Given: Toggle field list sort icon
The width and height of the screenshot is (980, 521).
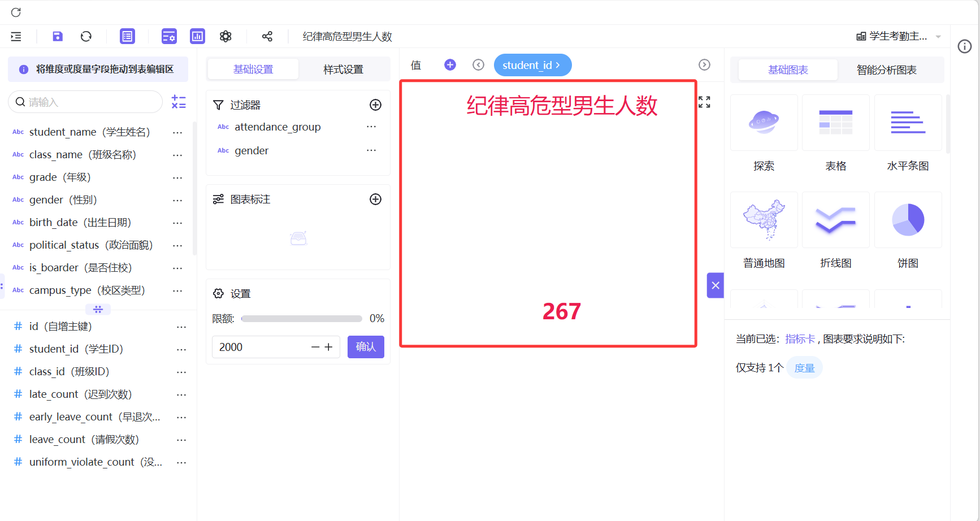Looking at the screenshot, I should pos(179,102).
